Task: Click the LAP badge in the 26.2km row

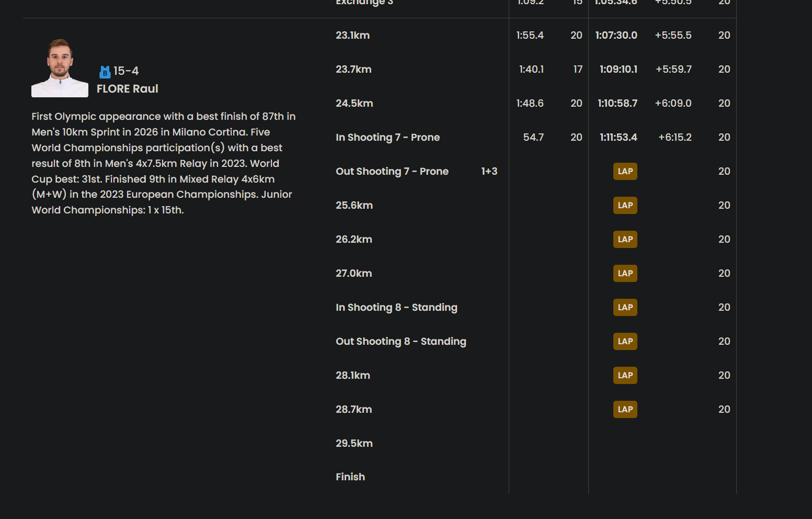Action: [x=625, y=240]
